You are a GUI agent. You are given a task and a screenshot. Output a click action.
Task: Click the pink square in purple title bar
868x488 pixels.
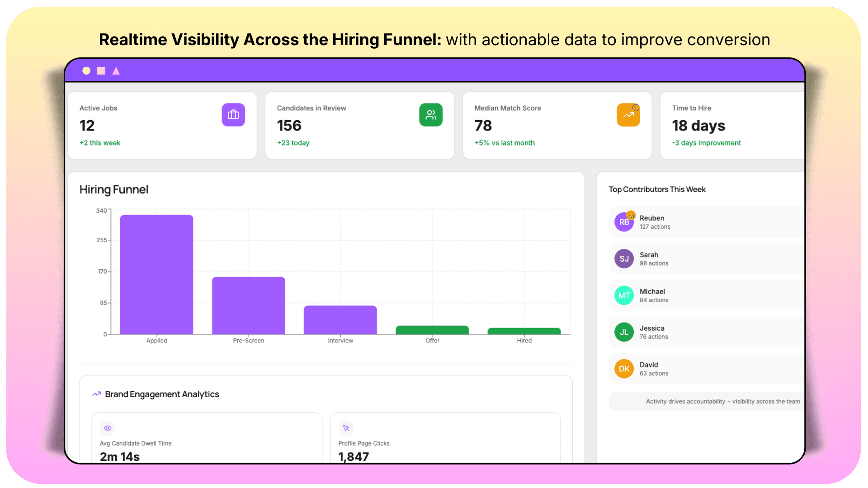(101, 71)
